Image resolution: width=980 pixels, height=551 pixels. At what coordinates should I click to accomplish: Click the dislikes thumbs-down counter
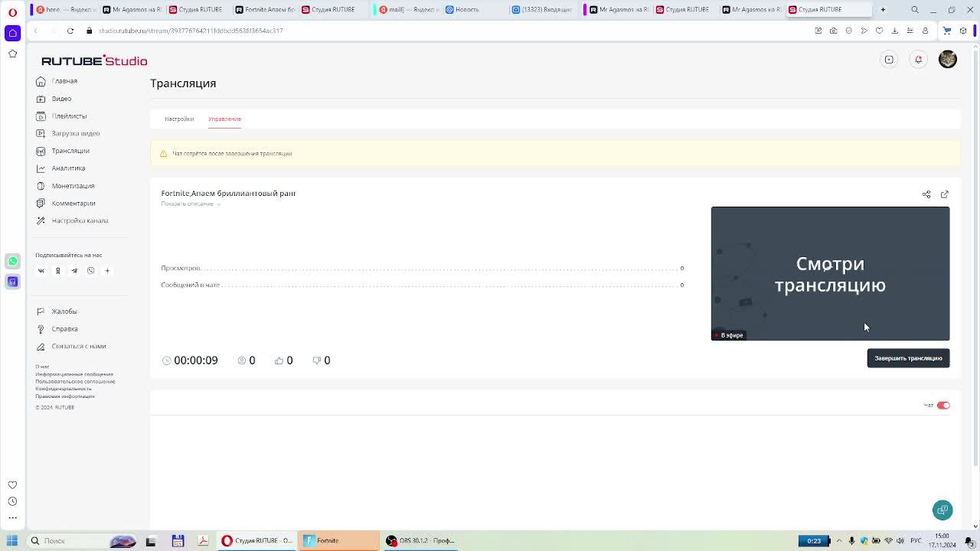pos(321,360)
